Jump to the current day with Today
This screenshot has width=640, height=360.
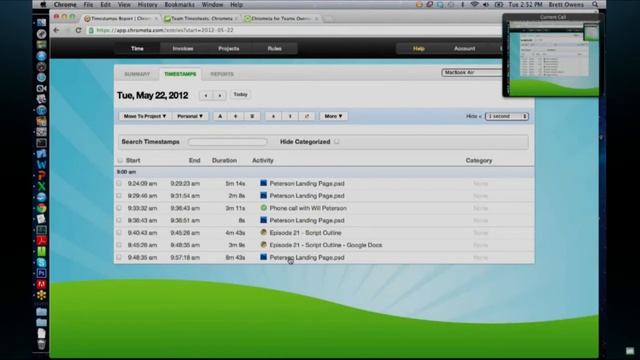click(x=240, y=94)
